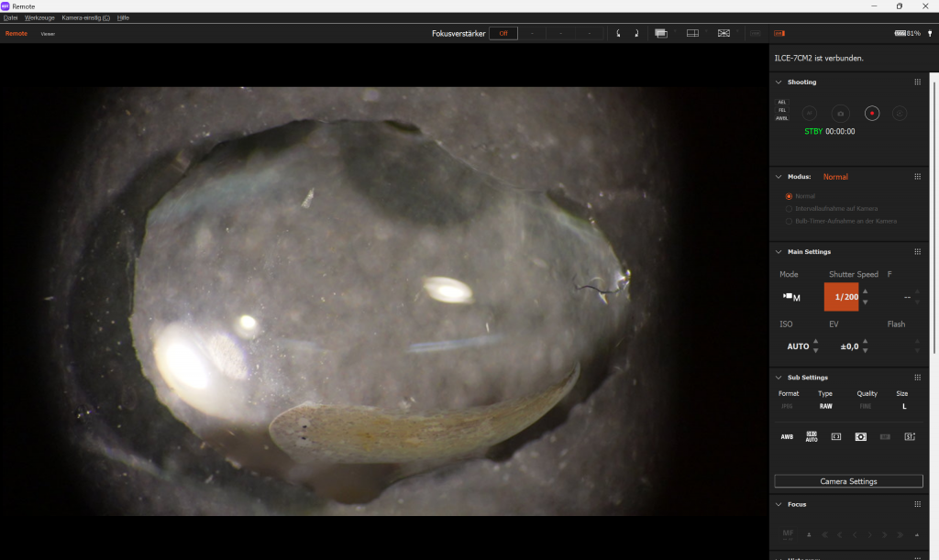Toggle the Fokusverstärker Off button
939x560 pixels.
click(503, 33)
